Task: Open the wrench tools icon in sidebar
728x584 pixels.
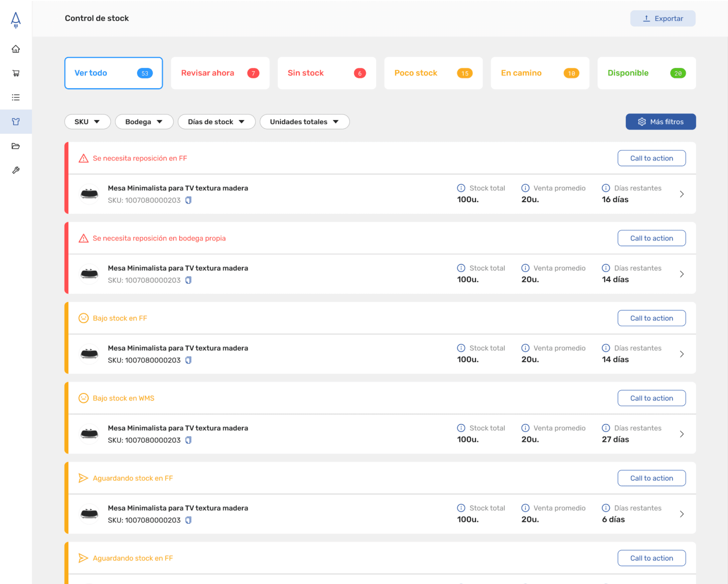Action: 16,170
